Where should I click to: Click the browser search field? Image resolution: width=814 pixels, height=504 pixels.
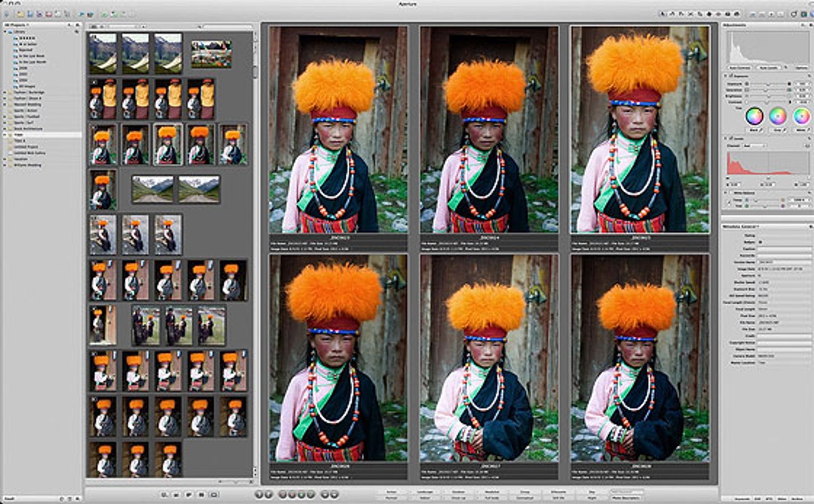click(x=228, y=26)
